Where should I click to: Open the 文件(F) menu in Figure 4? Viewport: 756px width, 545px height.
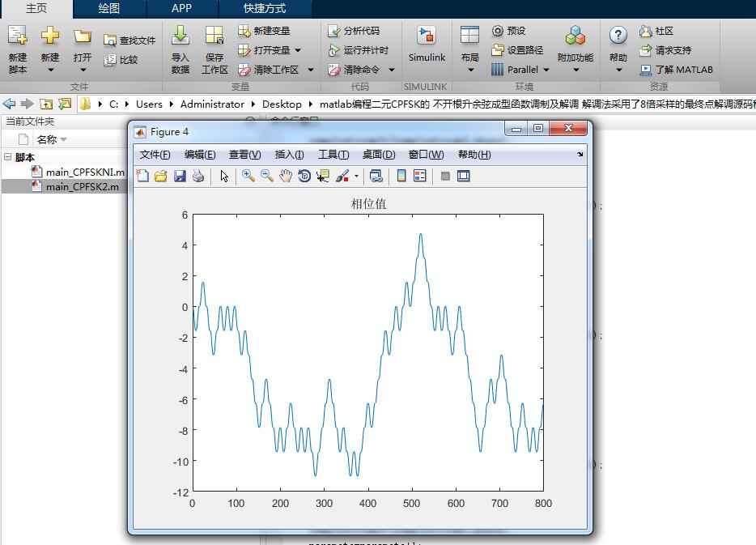point(155,155)
